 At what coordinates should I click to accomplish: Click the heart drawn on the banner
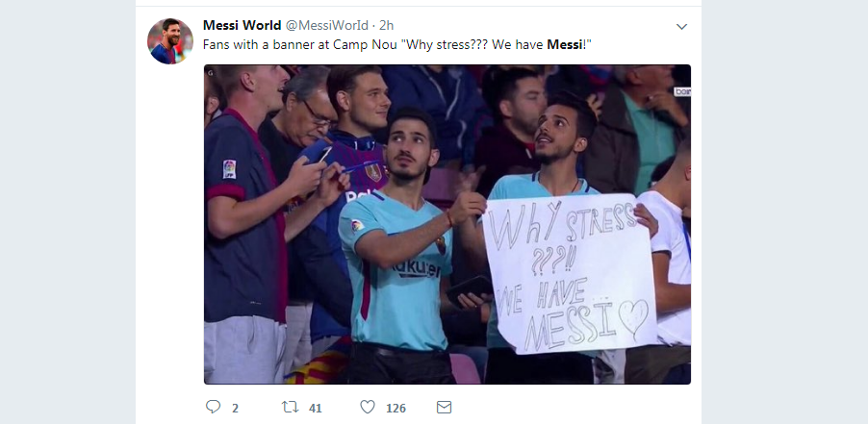634,318
